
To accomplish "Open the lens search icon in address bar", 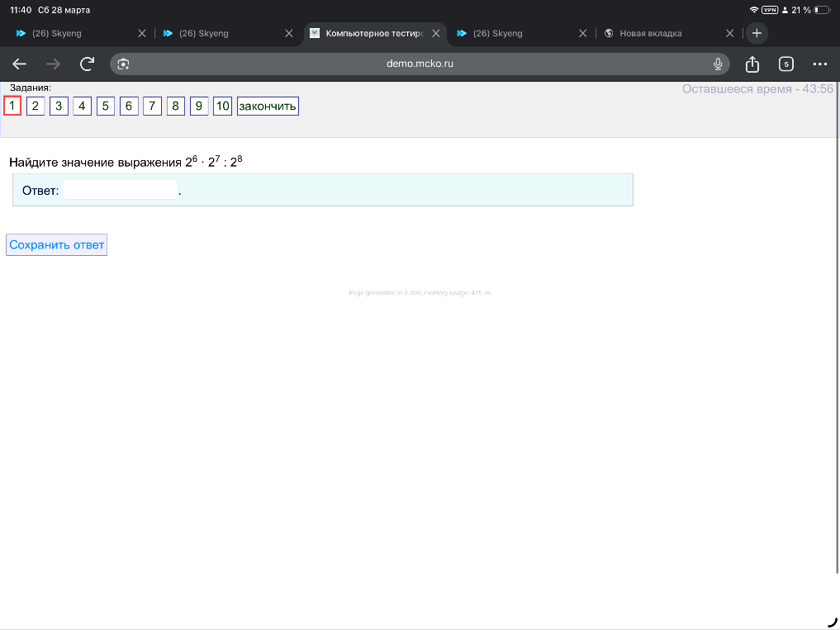I will pos(123,64).
